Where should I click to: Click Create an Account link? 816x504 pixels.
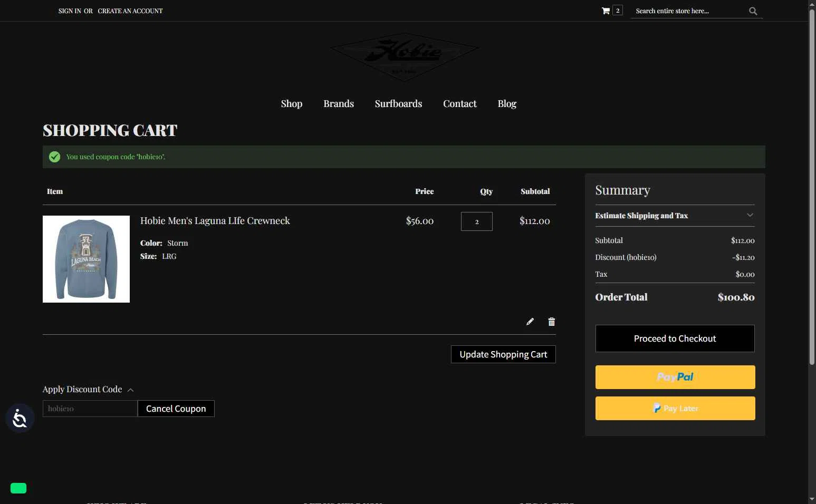pyautogui.click(x=130, y=11)
